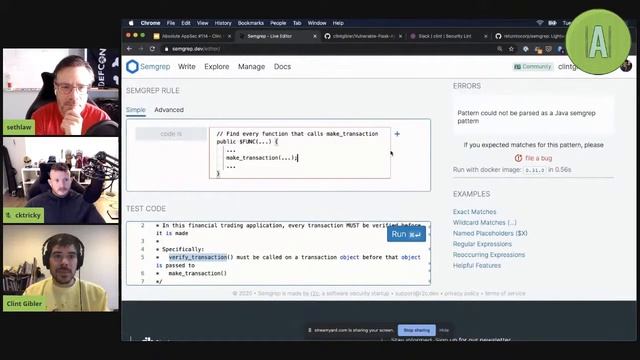This screenshot has height=360, width=640.
Task: Open the Exact Matches example
Action: point(474,212)
